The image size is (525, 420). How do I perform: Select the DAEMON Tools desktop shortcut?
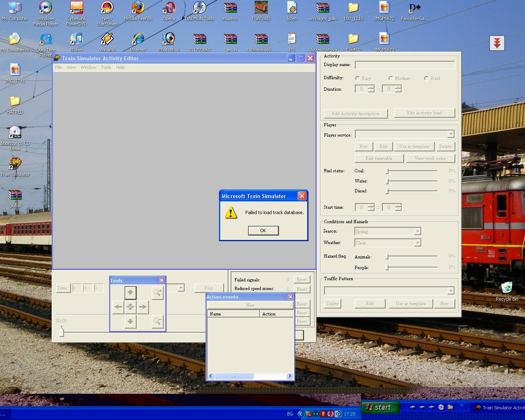tap(199, 11)
